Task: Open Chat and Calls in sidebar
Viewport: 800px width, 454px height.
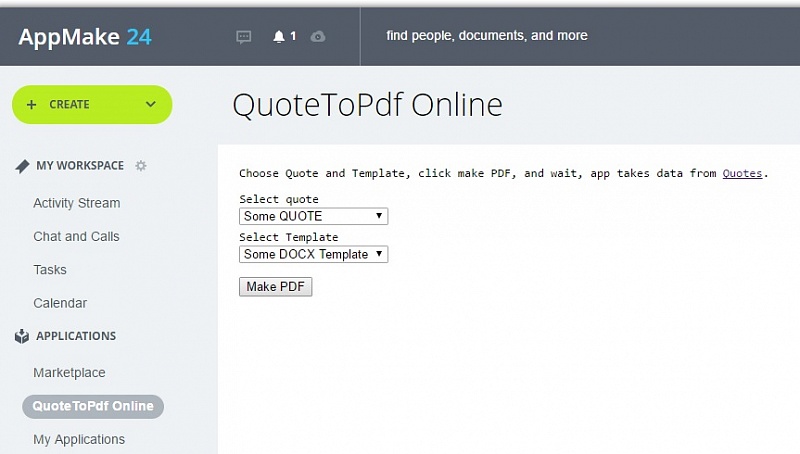Action: tap(77, 237)
